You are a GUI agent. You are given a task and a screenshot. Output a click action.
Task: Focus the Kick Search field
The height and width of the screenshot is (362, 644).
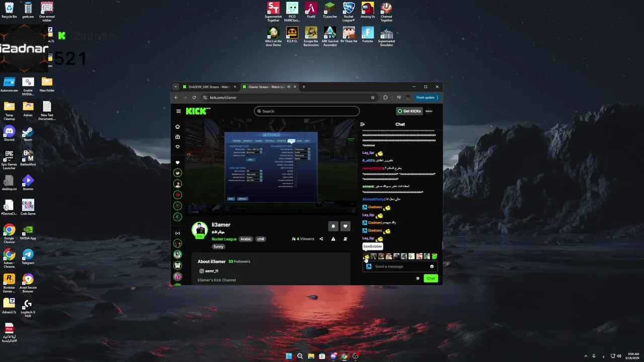(307, 111)
